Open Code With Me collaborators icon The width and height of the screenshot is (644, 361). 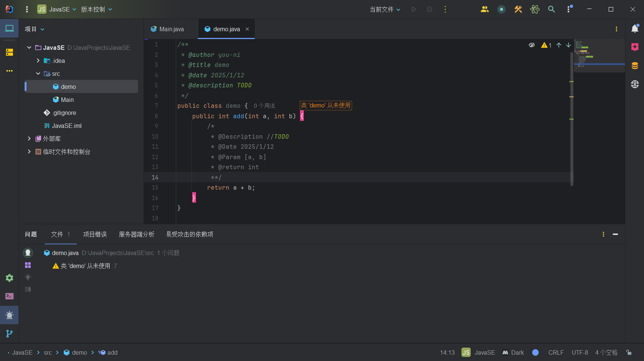coord(484,9)
